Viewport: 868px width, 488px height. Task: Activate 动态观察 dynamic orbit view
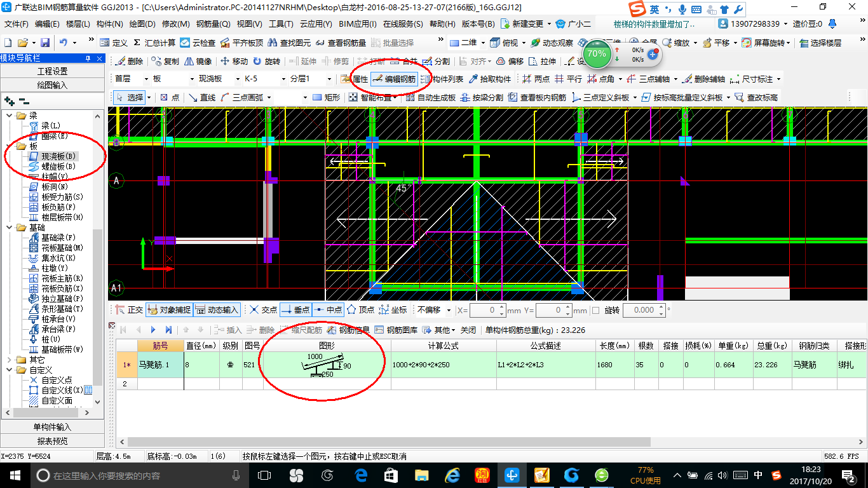552,43
